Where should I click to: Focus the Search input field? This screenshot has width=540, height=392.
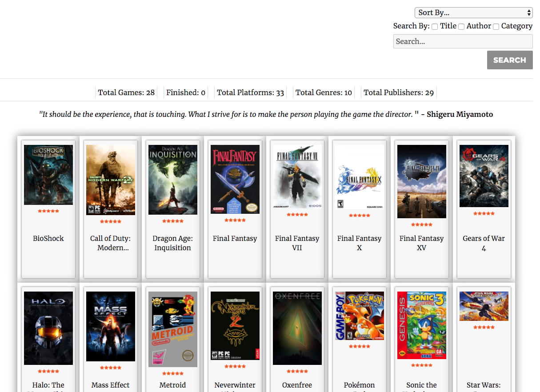(463, 41)
